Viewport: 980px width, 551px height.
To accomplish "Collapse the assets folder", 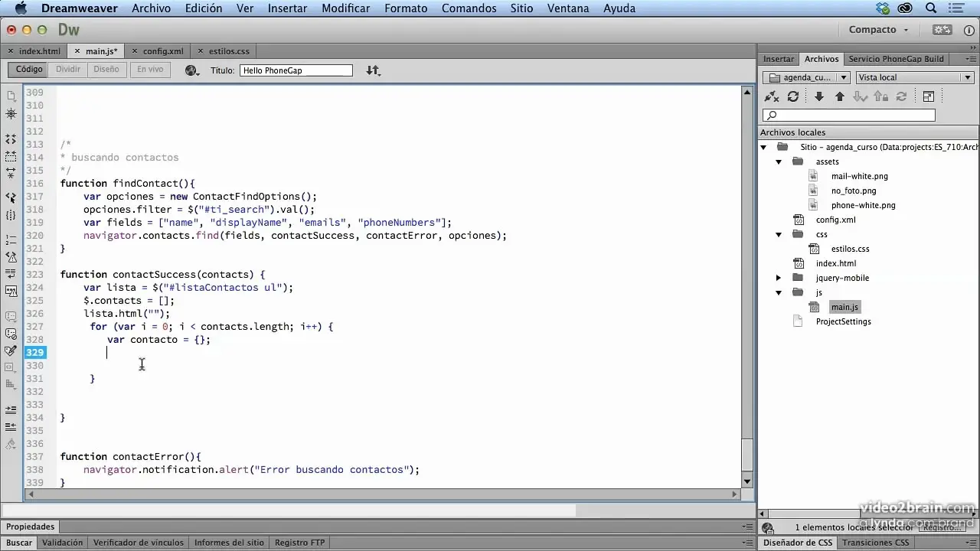I will click(779, 161).
